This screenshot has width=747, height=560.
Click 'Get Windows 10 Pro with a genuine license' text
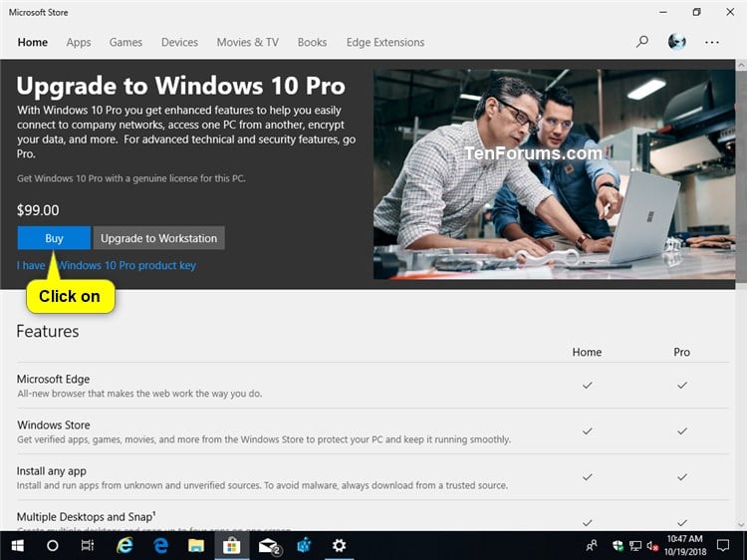pyautogui.click(x=131, y=178)
